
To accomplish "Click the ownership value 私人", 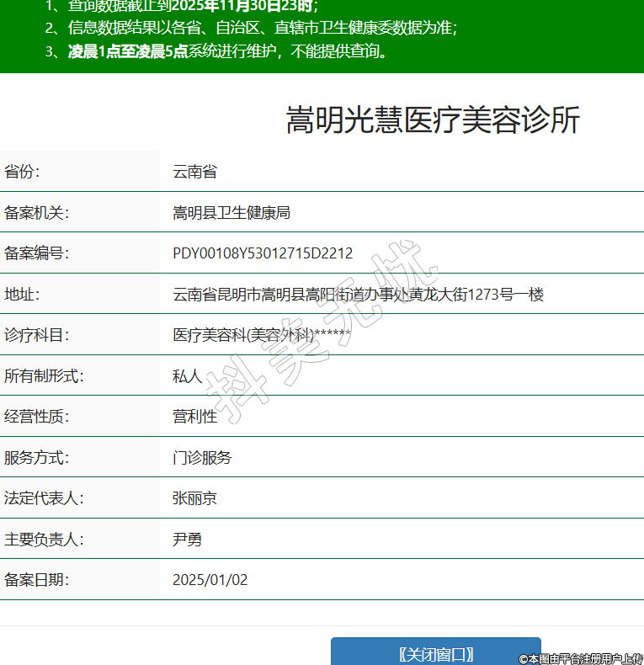I will [x=187, y=376].
